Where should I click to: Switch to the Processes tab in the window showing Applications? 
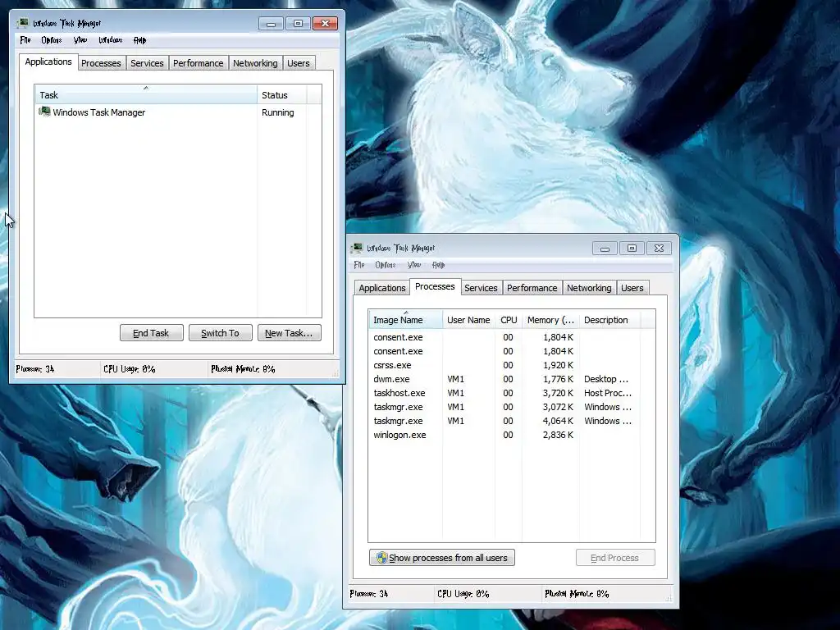coord(101,63)
